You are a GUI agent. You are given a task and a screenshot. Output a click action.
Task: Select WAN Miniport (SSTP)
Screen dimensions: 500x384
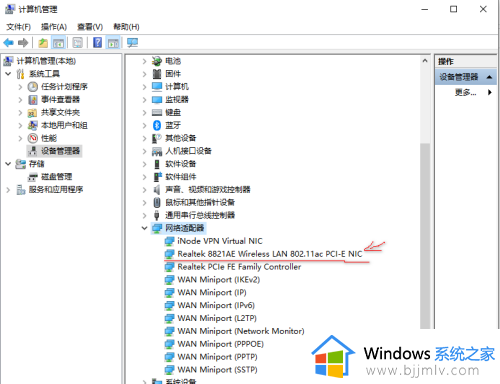tap(217, 370)
